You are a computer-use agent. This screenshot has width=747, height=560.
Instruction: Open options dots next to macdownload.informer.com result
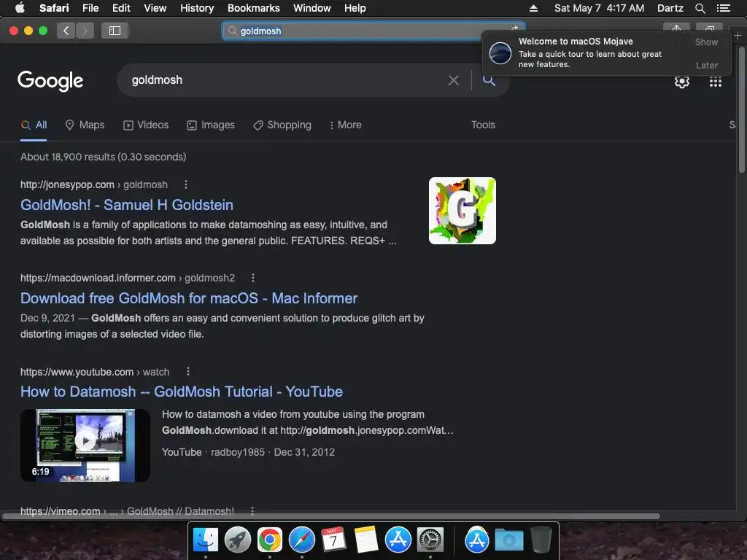(x=253, y=278)
